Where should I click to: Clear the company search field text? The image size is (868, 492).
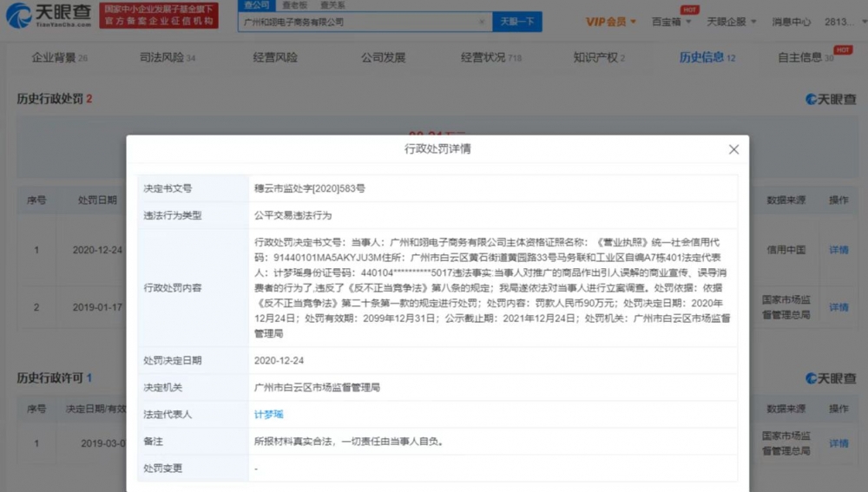pos(482,22)
